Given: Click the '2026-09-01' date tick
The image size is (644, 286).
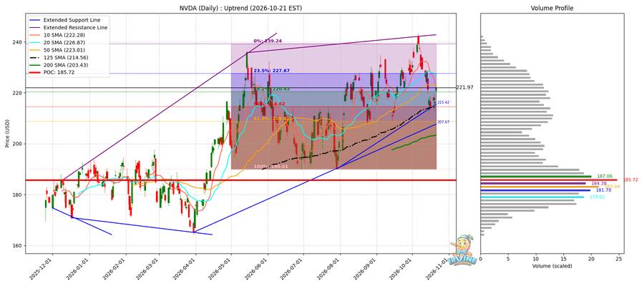Looking at the screenshot, I should pos(366,268).
